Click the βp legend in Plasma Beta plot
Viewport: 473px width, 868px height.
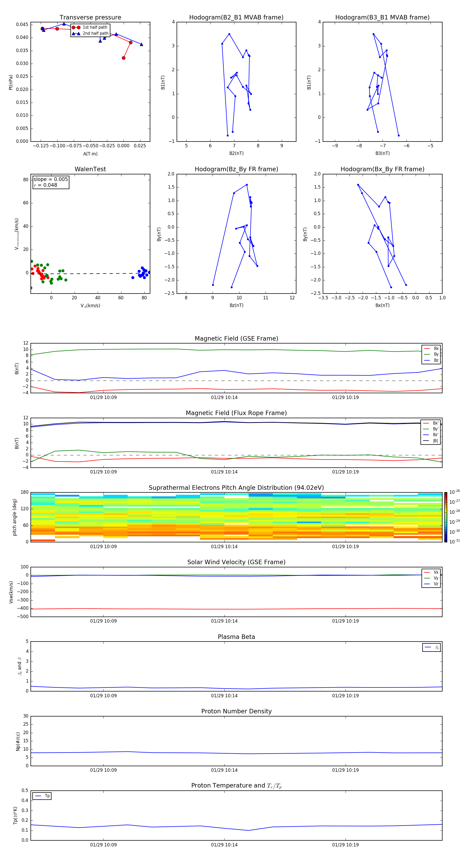coord(431,647)
